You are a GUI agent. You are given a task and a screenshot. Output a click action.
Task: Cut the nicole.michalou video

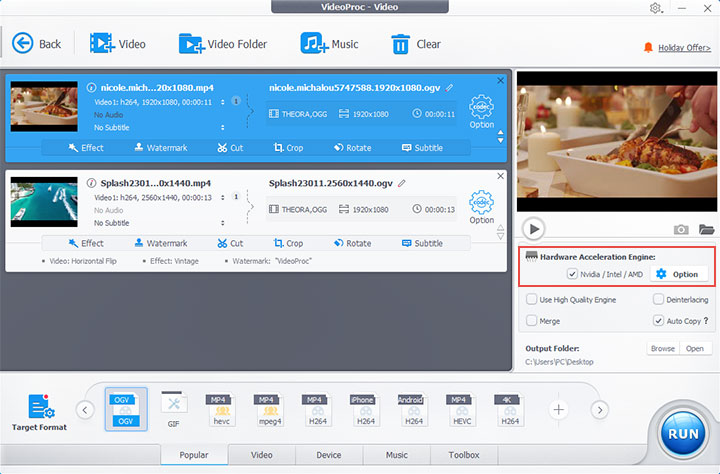(x=230, y=148)
